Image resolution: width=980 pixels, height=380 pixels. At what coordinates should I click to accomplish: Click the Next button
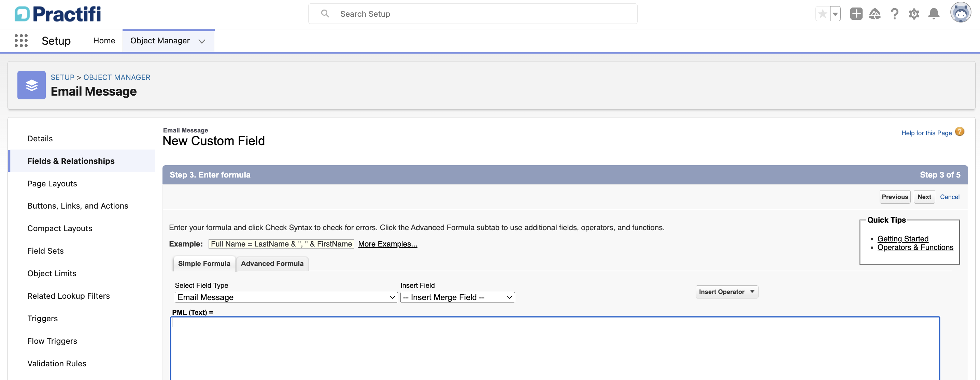(x=924, y=197)
